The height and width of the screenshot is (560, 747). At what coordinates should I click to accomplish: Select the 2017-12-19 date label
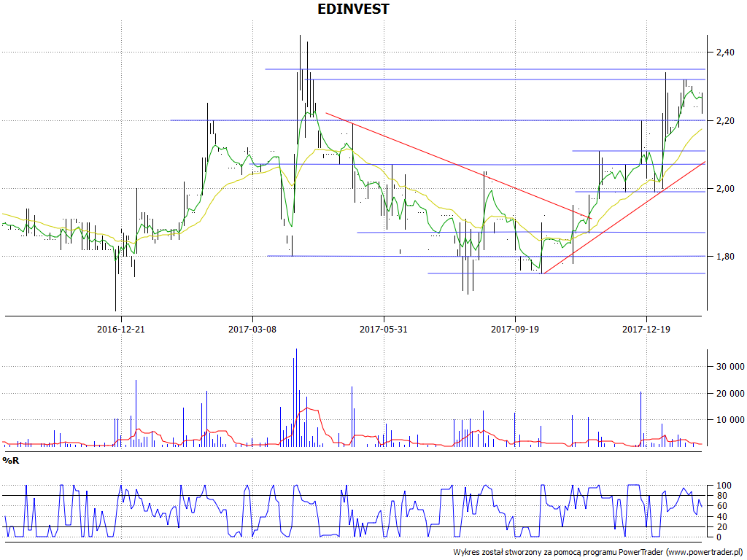[x=646, y=329]
